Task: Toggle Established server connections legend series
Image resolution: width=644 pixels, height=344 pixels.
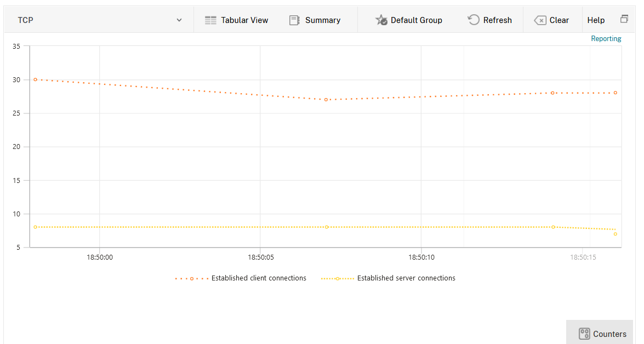Action: tap(406, 278)
